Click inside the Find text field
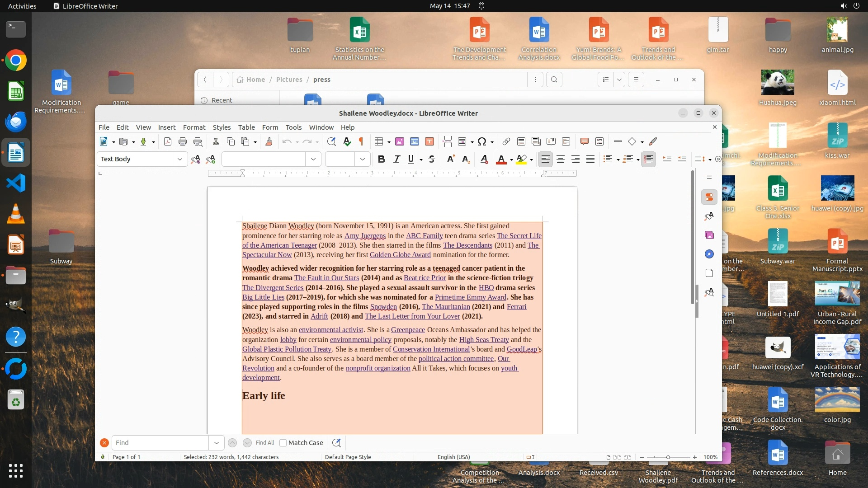 pyautogui.click(x=160, y=443)
